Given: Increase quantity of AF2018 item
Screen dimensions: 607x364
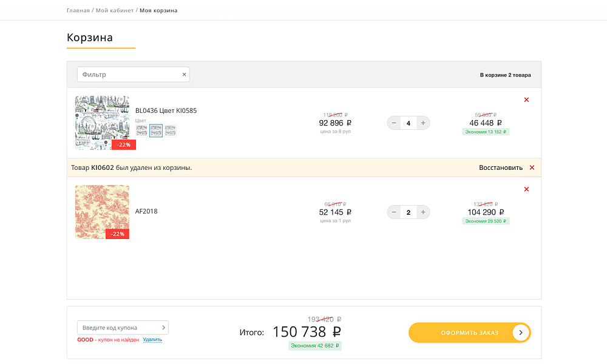Looking at the screenshot, I should (x=423, y=212).
